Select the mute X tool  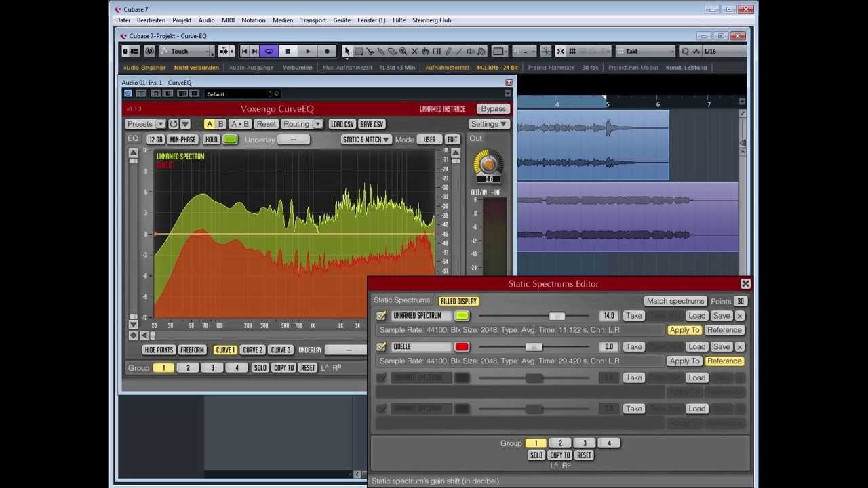[x=414, y=52]
